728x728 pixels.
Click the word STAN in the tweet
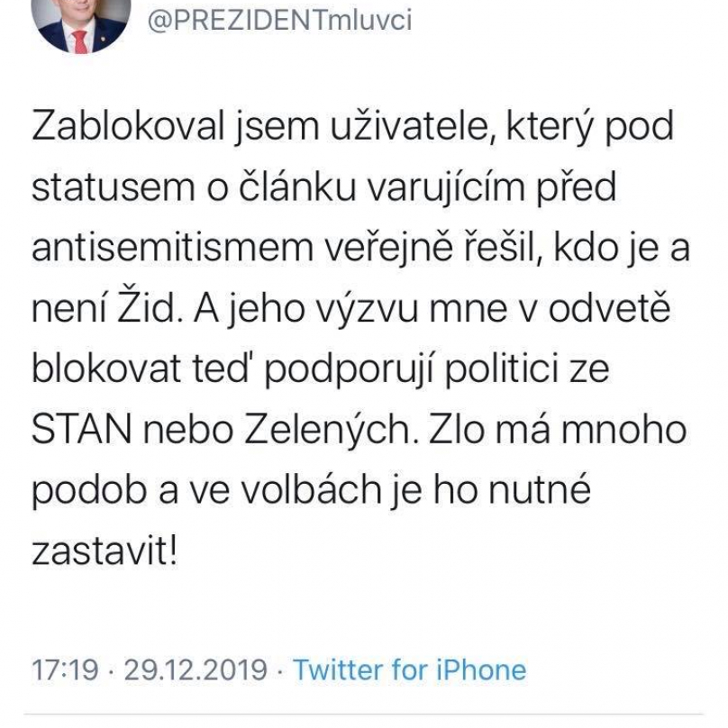82,430
